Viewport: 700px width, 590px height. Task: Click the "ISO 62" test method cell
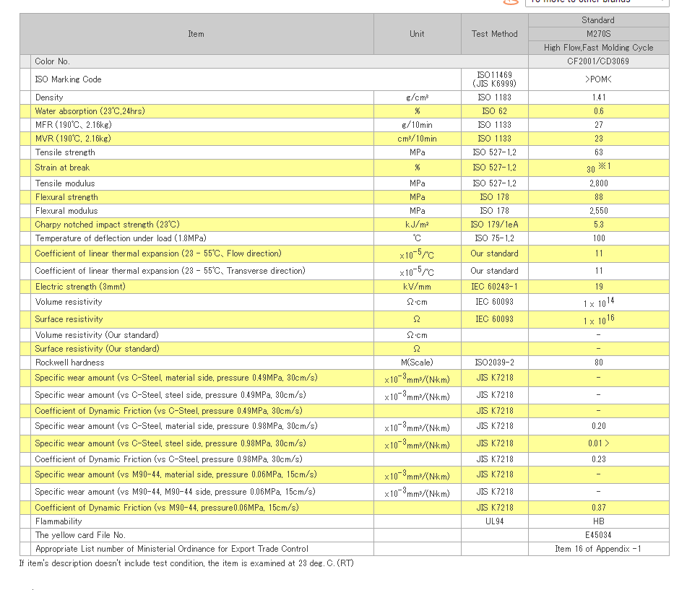point(495,111)
